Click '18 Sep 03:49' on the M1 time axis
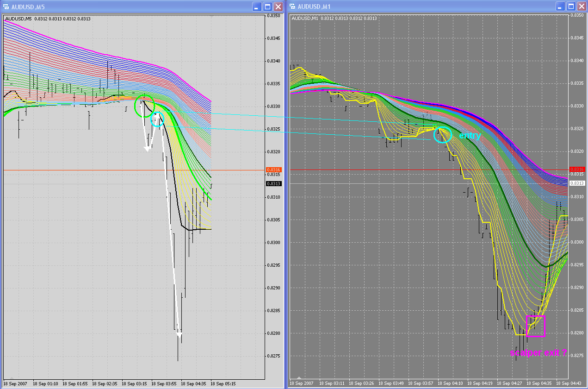This screenshot has height=389, width=588. point(391,384)
